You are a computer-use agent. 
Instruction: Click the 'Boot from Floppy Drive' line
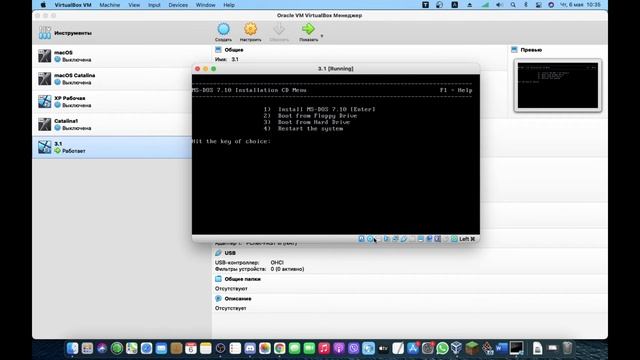tap(310, 116)
